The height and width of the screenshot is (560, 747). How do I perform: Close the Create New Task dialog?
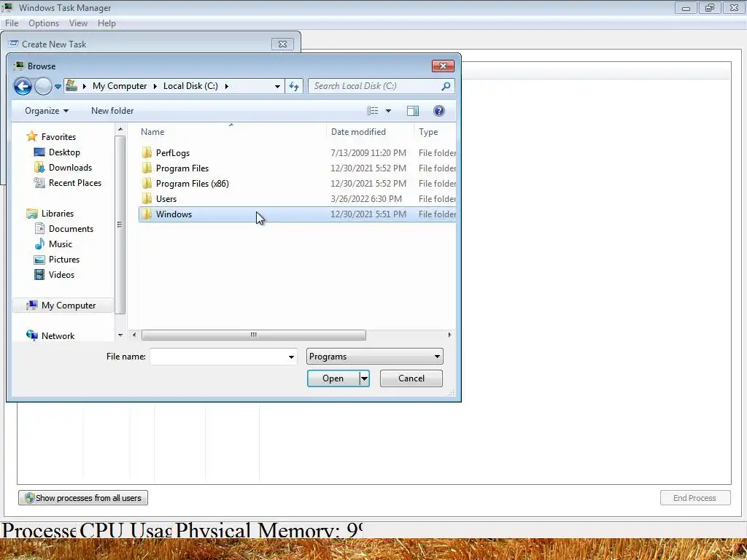coord(282,44)
